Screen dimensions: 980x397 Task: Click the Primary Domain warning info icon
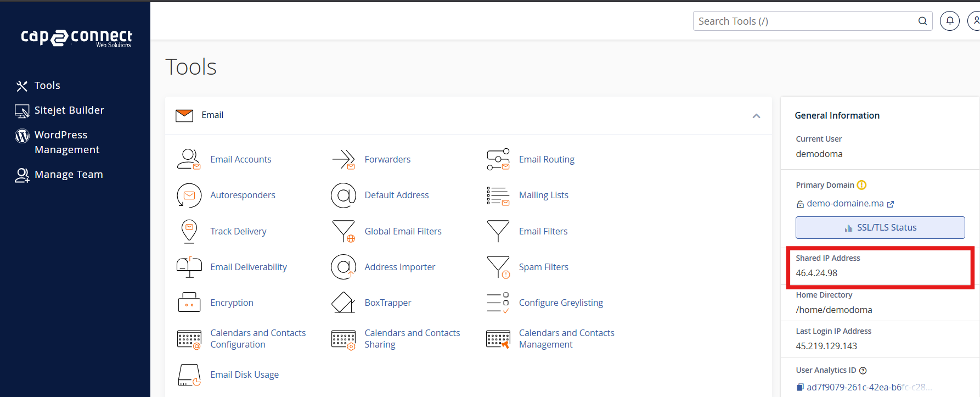(861, 185)
